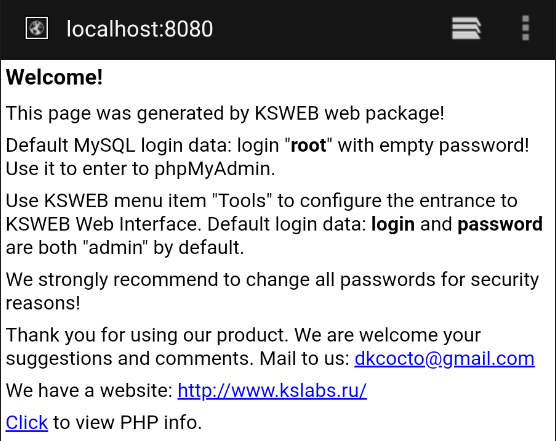Select the Welcome! heading
The image size is (556, 441).
[x=54, y=77]
